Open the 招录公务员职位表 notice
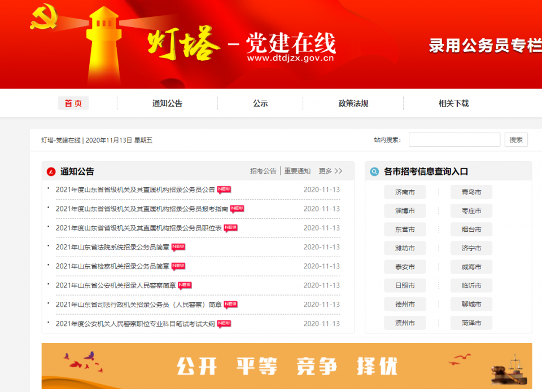The height and width of the screenshot is (392, 542). pyautogui.click(x=139, y=228)
